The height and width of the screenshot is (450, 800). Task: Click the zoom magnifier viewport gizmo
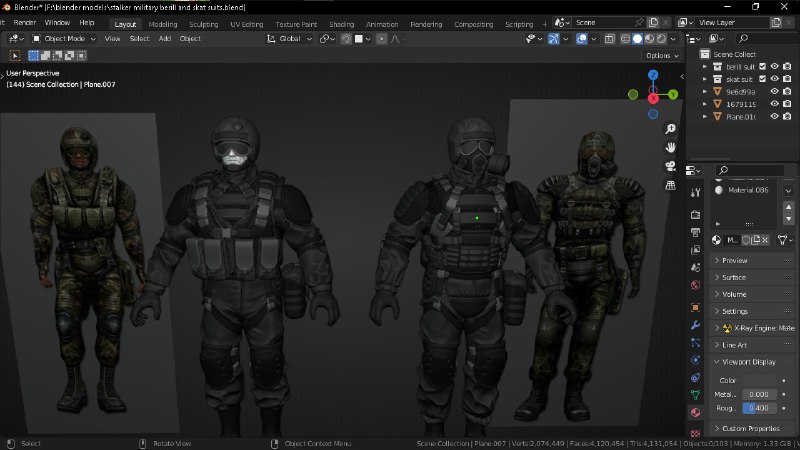670,129
